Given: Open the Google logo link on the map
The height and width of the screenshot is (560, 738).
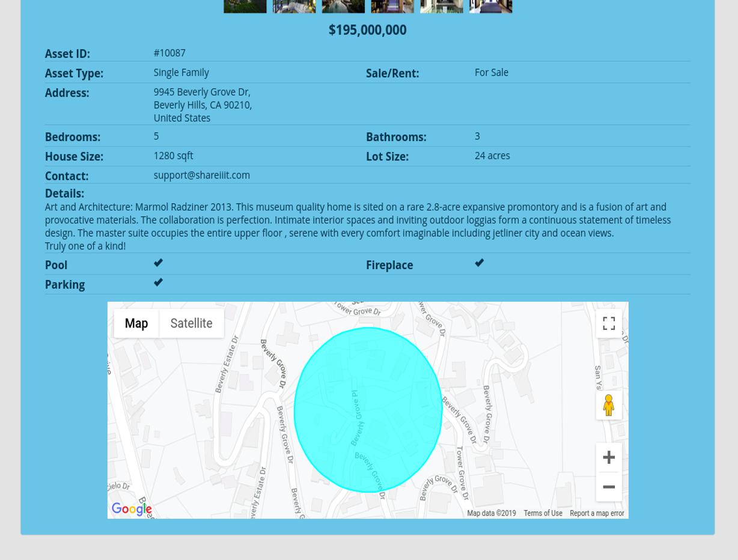Looking at the screenshot, I should pos(132,510).
